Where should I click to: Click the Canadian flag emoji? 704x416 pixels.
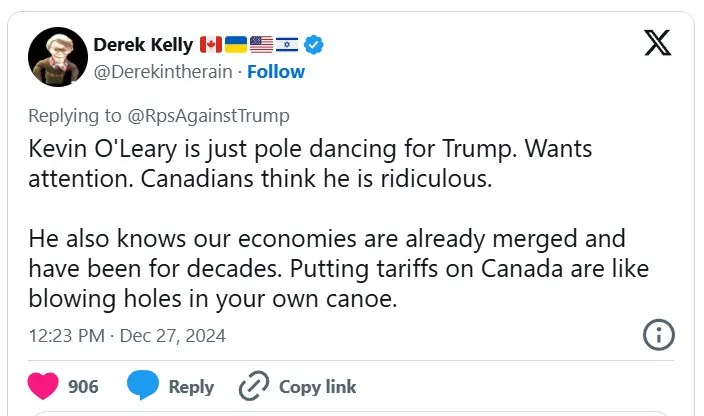(211, 44)
